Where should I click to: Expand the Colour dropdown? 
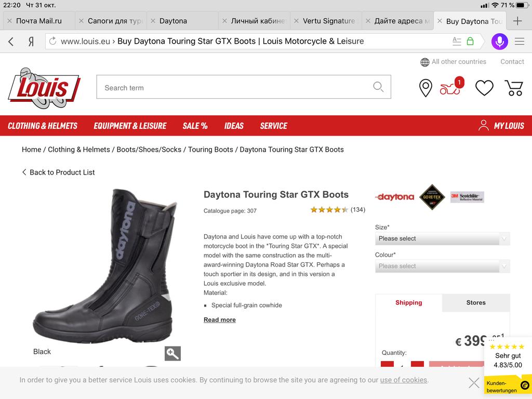[442, 266]
